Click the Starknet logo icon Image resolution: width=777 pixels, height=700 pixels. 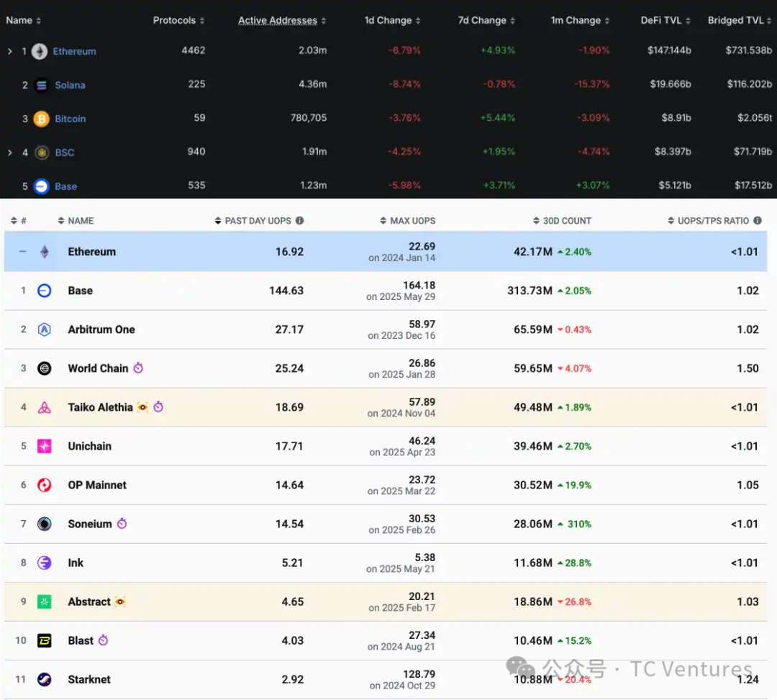pos(45,679)
